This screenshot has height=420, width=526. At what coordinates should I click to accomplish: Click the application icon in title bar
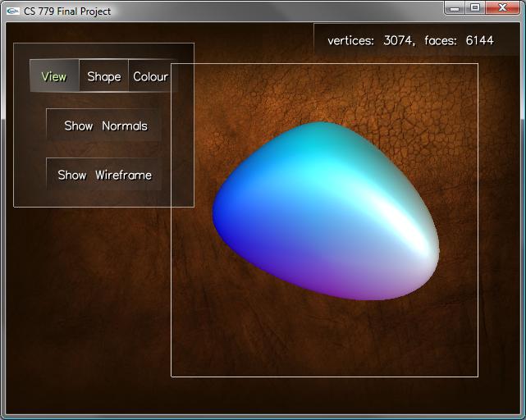pyautogui.click(x=12, y=11)
